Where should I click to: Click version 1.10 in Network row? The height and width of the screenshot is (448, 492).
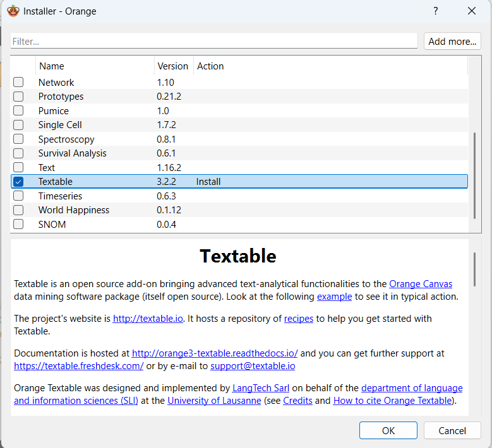tap(165, 83)
